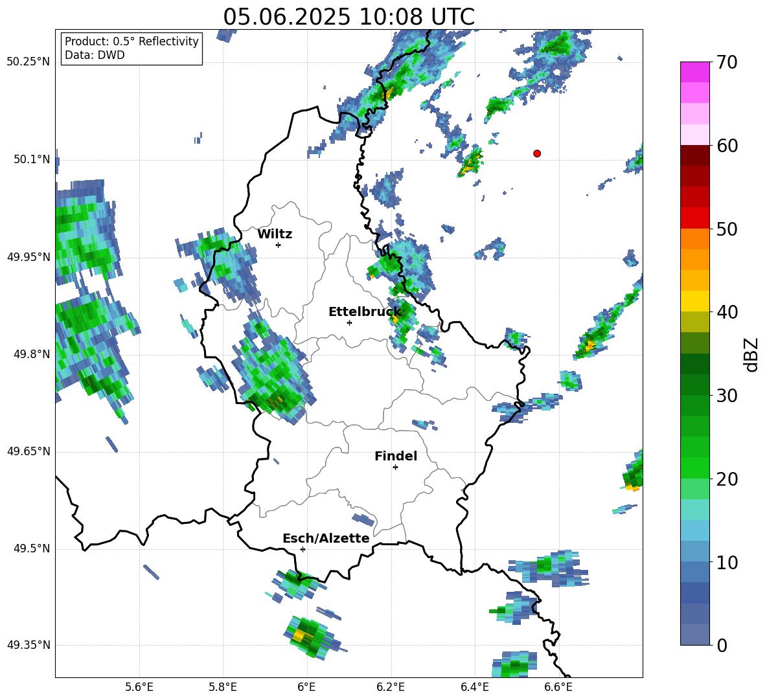Click the colorbar tick value 20
The height and width of the screenshot is (700, 767).
727,479
